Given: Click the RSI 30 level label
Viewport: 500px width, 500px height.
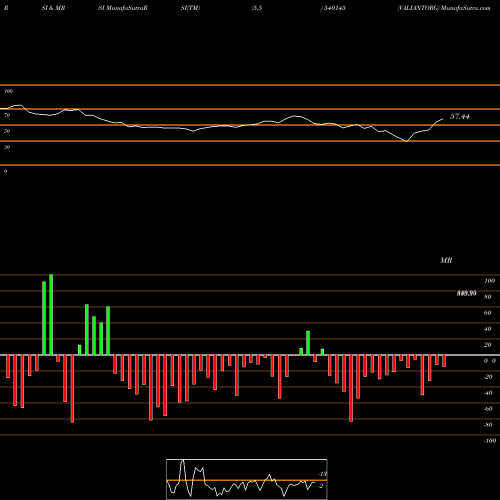Looking at the screenshot, I should click(x=7, y=147).
